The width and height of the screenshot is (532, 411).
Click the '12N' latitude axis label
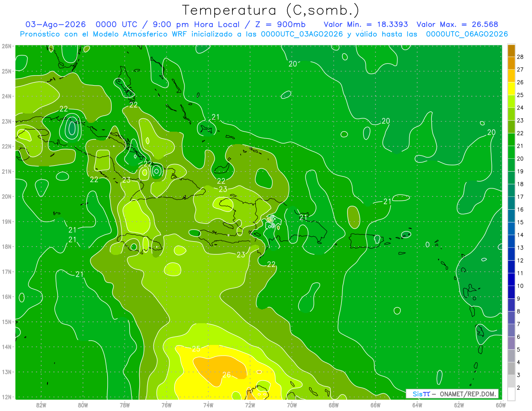tap(7, 397)
